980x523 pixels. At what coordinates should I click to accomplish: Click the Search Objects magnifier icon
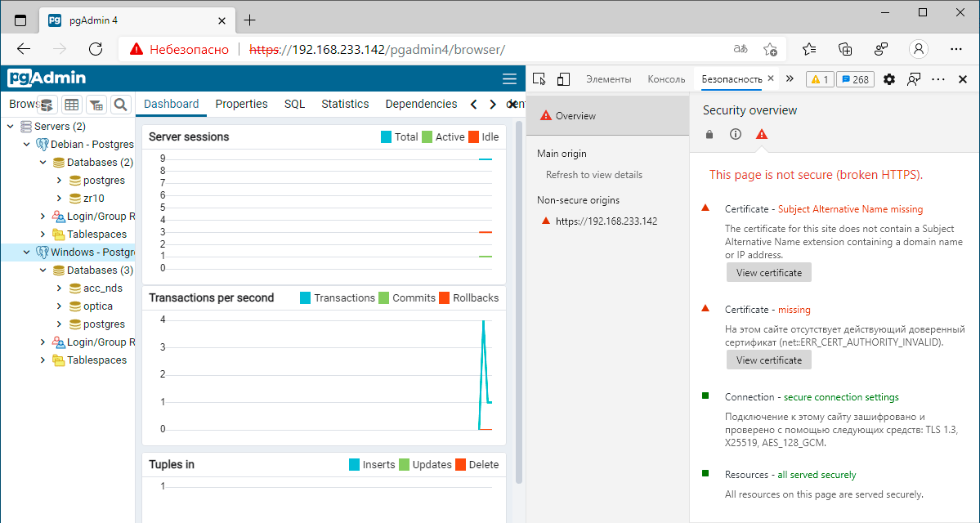121,105
